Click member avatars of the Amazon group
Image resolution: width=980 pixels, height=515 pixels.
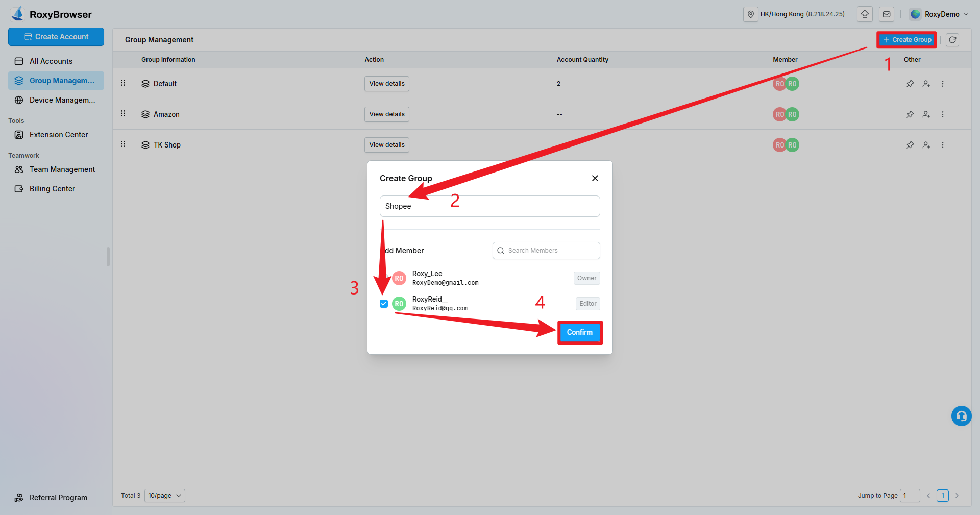coord(786,114)
